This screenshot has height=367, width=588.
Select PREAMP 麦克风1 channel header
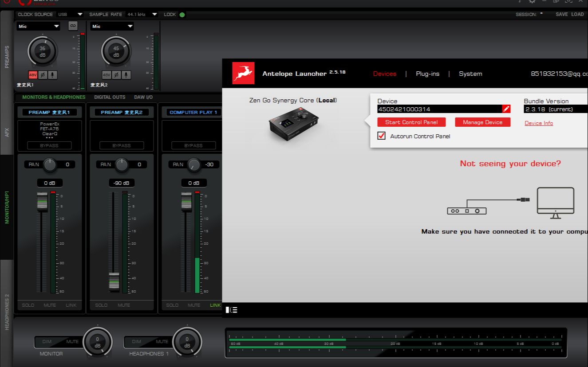(49, 112)
